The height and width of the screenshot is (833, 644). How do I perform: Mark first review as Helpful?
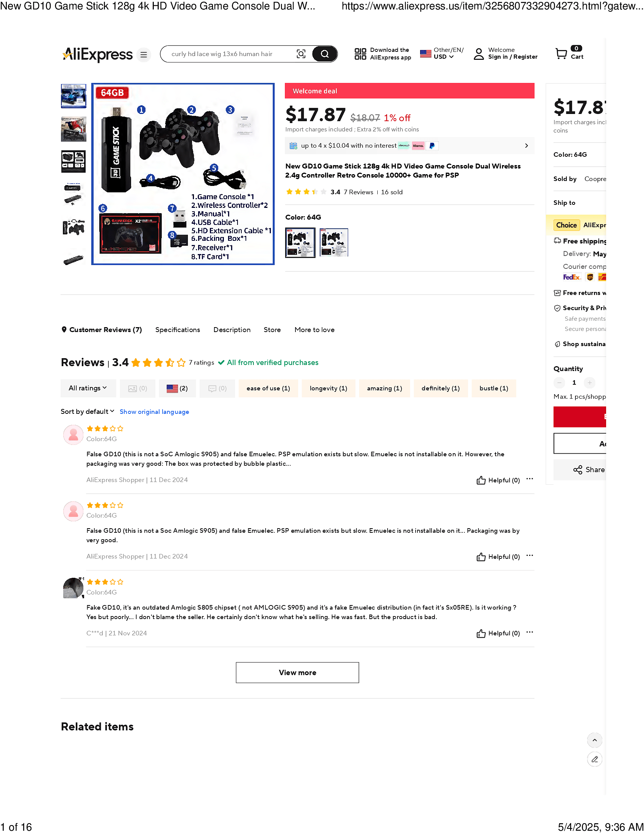(498, 480)
